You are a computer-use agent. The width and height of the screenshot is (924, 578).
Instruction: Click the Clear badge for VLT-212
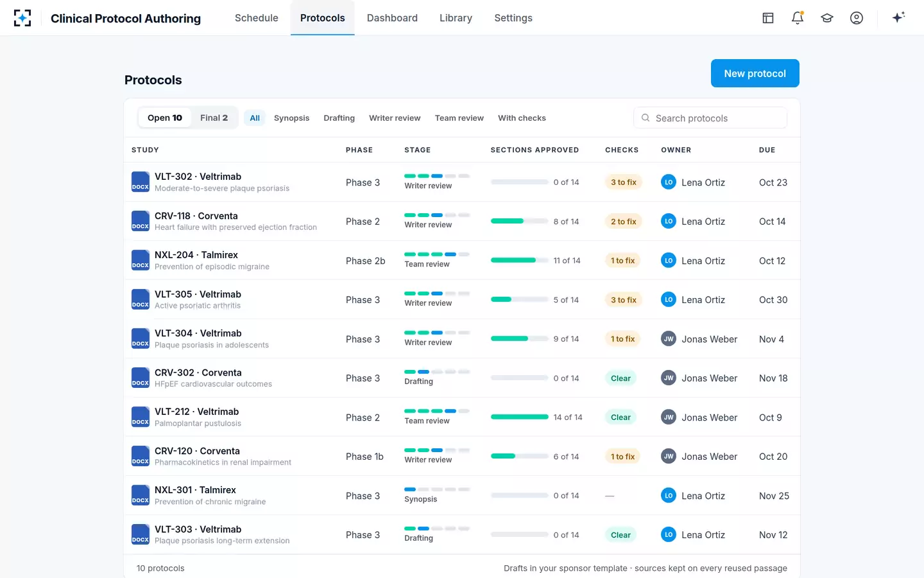(620, 417)
